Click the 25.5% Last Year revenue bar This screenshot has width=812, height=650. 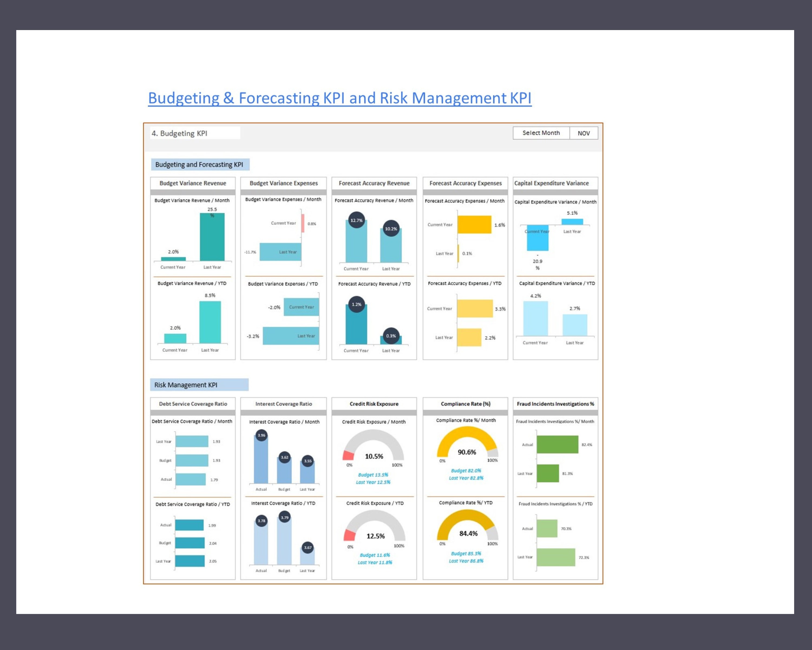tap(212, 237)
